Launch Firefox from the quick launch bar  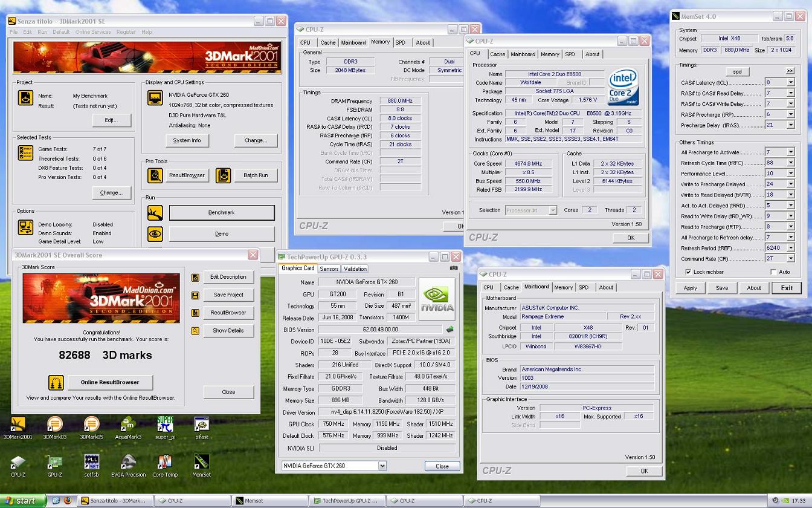tap(67, 501)
